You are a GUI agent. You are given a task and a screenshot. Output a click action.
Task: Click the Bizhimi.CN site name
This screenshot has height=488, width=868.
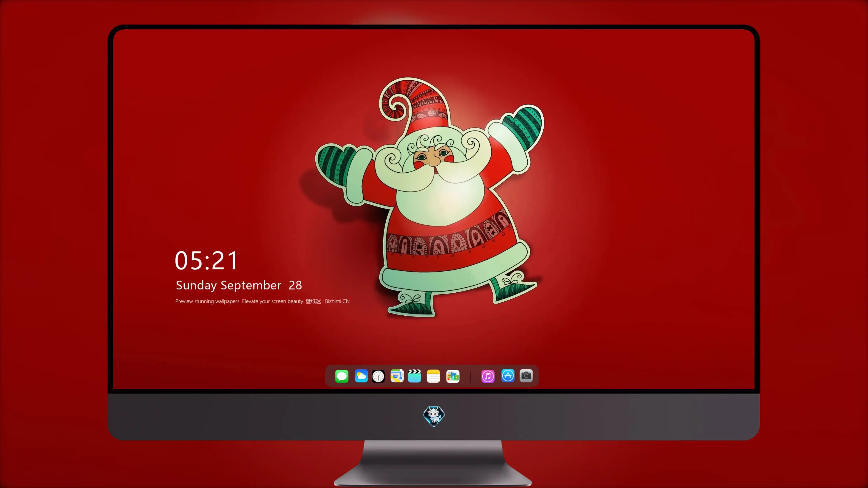click(337, 301)
